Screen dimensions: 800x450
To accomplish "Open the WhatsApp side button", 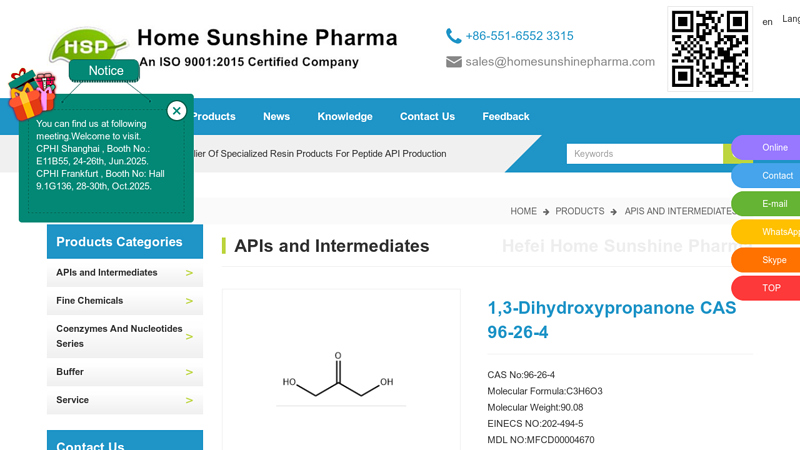I will click(766, 232).
